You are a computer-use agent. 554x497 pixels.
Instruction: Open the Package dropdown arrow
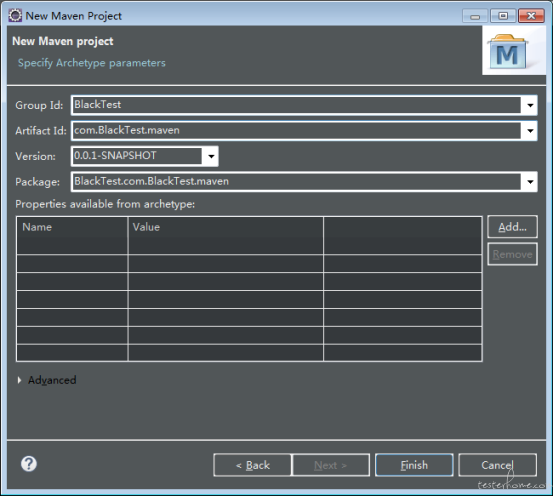coord(530,182)
